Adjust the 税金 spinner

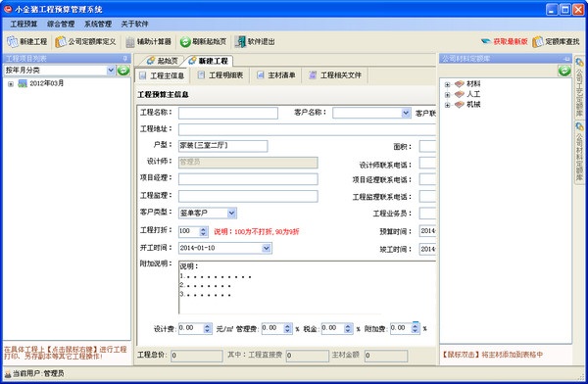click(348, 329)
